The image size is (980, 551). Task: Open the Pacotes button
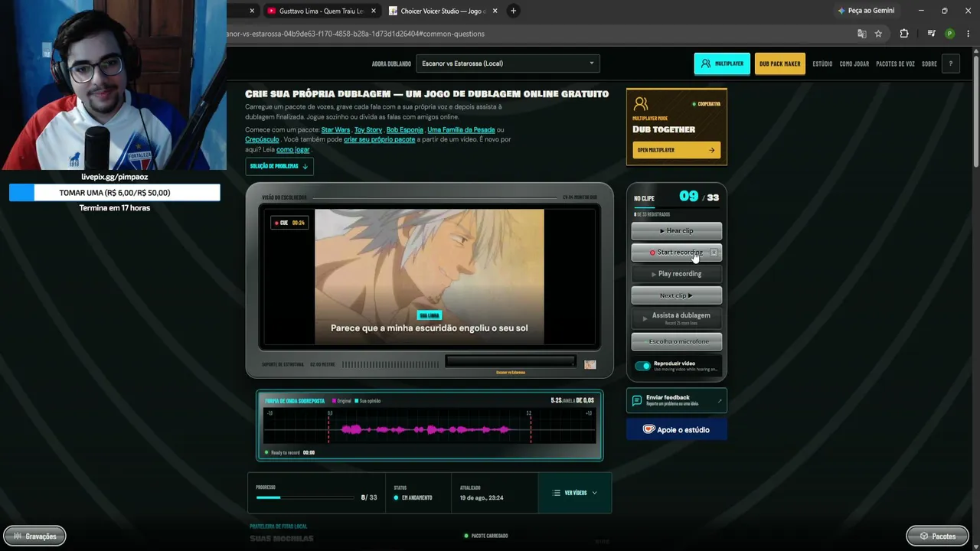937,536
